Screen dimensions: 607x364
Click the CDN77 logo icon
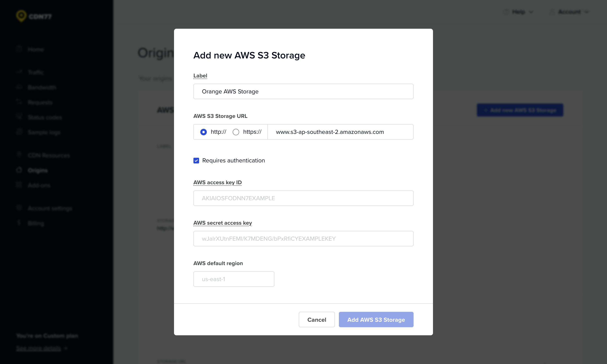click(21, 16)
